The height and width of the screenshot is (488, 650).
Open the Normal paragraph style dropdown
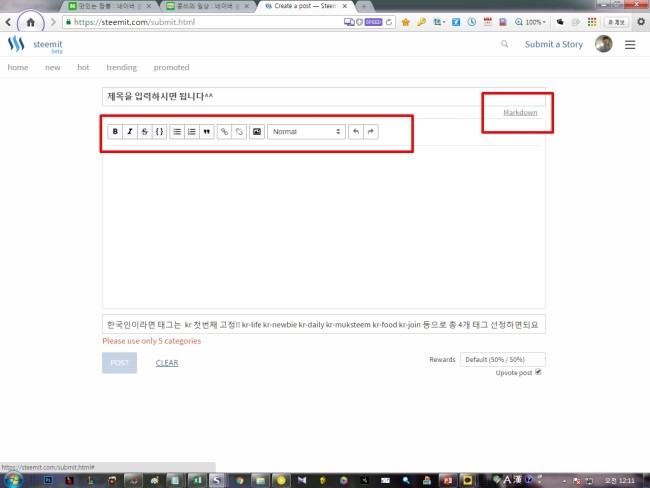pos(306,131)
